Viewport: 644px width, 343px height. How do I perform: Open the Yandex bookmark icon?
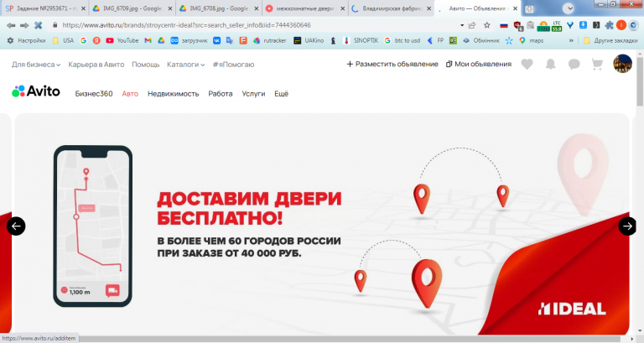tap(96, 40)
